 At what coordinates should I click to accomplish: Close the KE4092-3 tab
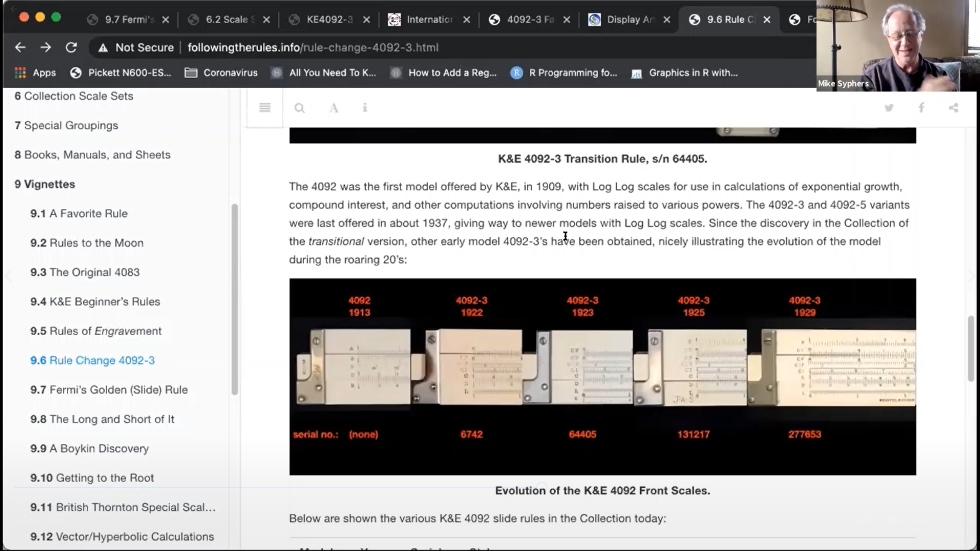[x=366, y=19]
